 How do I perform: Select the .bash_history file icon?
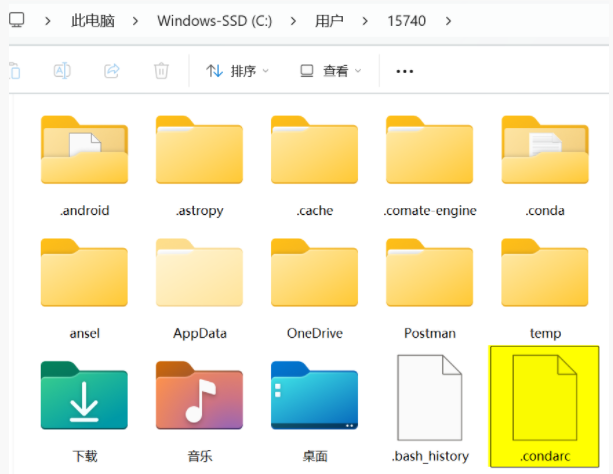coord(430,397)
